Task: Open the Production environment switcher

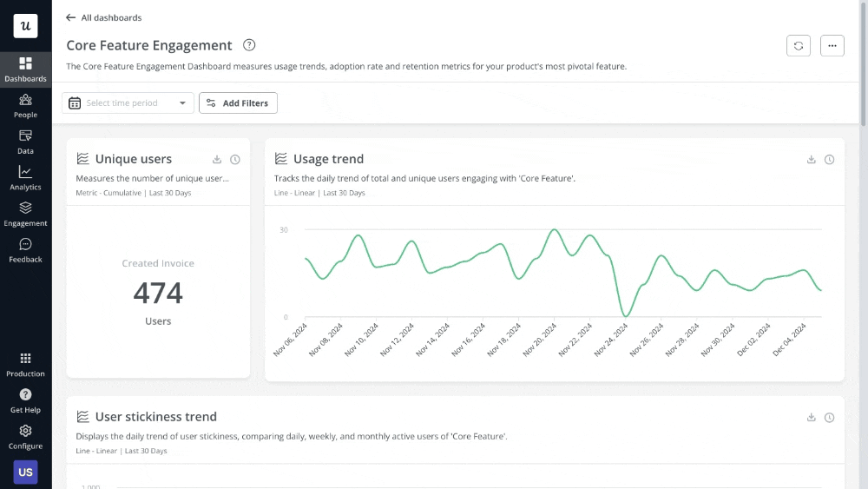Action: tap(25, 364)
